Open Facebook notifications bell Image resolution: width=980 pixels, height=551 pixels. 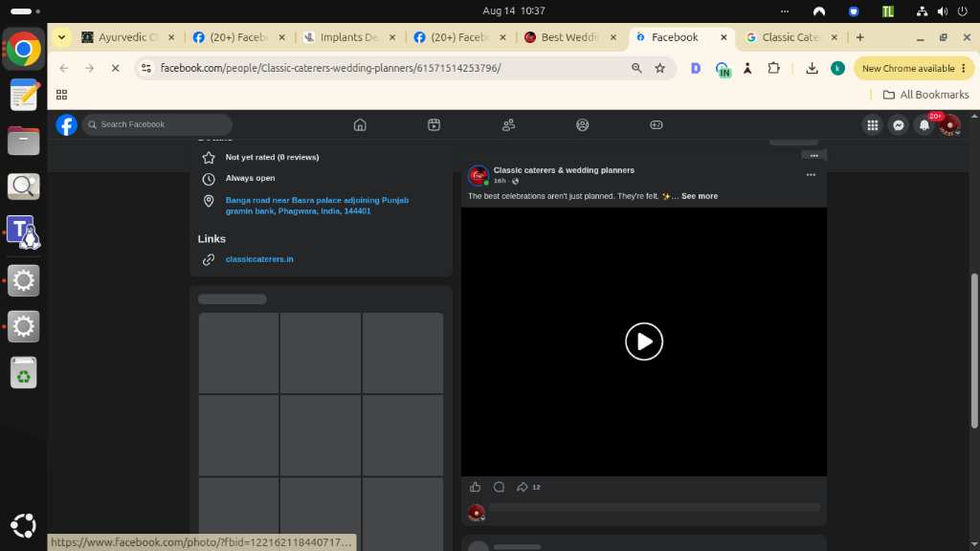(924, 125)
